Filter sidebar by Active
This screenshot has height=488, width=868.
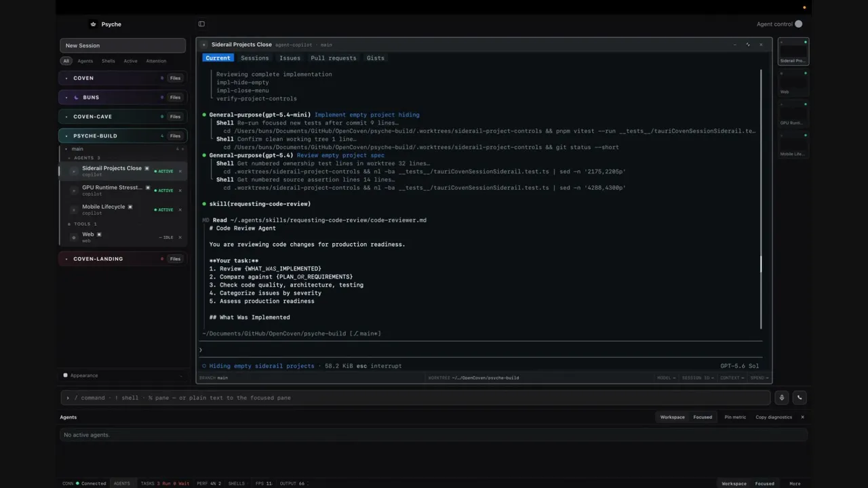click(x=130, y=61)
